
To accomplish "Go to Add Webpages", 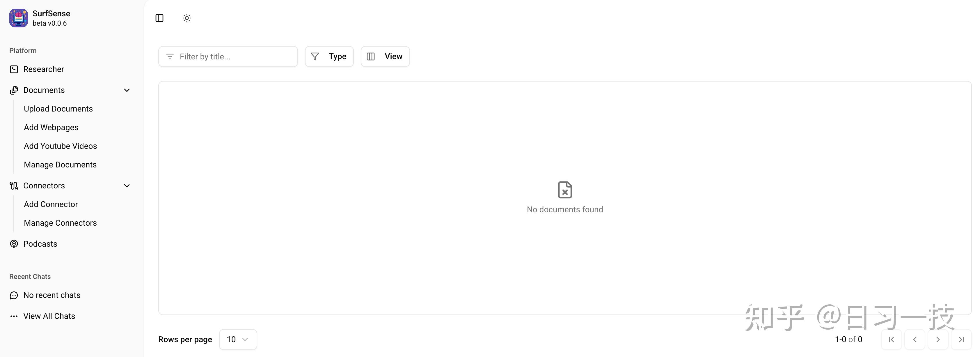I will coord(51,128).
